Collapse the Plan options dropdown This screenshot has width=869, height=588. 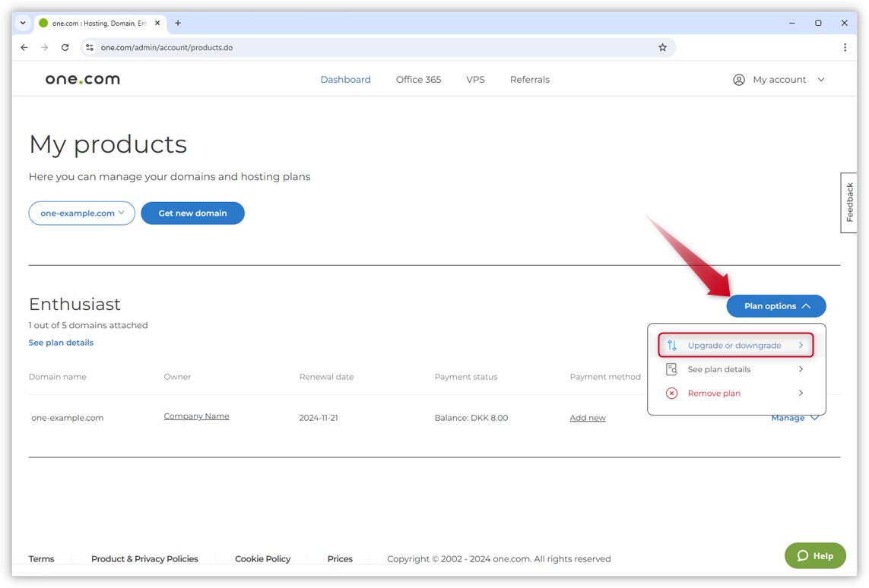pyautogui.click(x=775, y=306)
